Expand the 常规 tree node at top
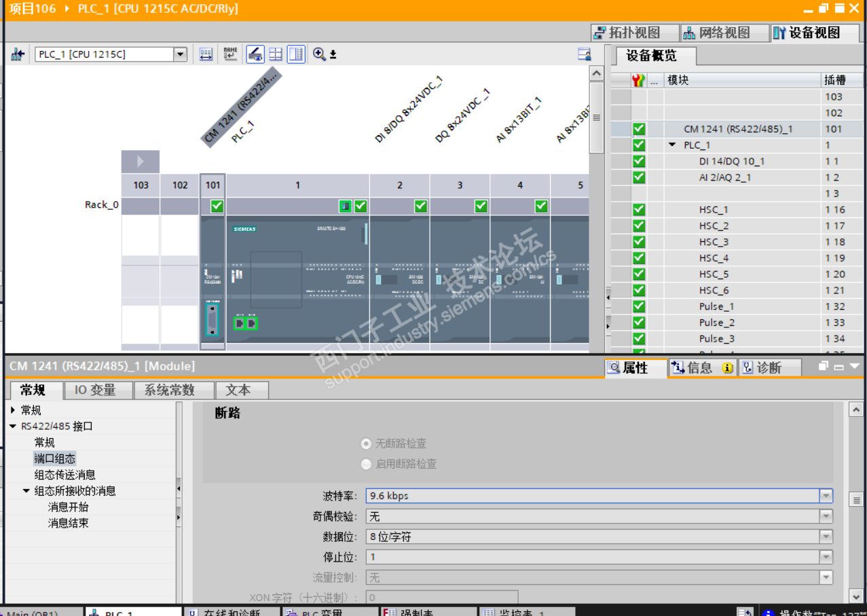 click(x=13, y=410)
